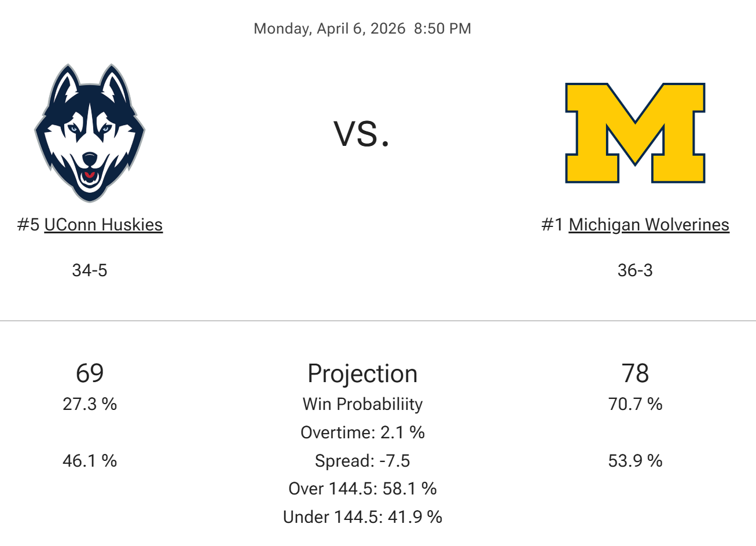Open the Michigan Wolverines team link
Viewport: 756px width, 546px height.
coord(649,225)
